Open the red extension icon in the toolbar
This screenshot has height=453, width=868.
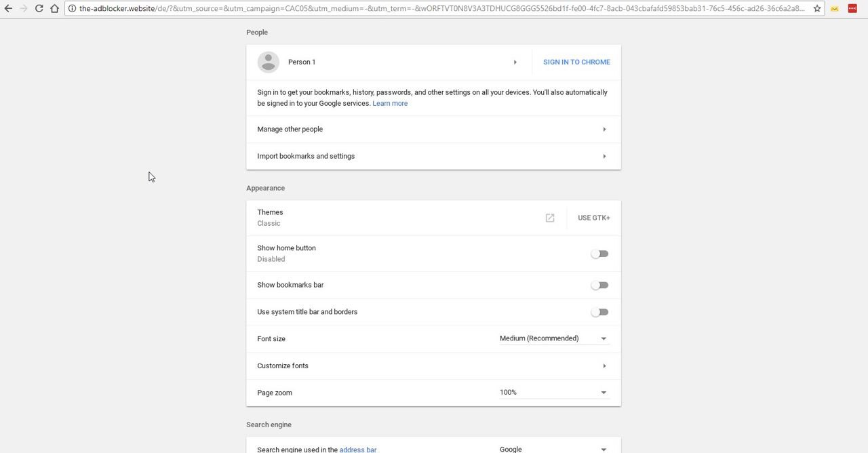pos(852,8)
